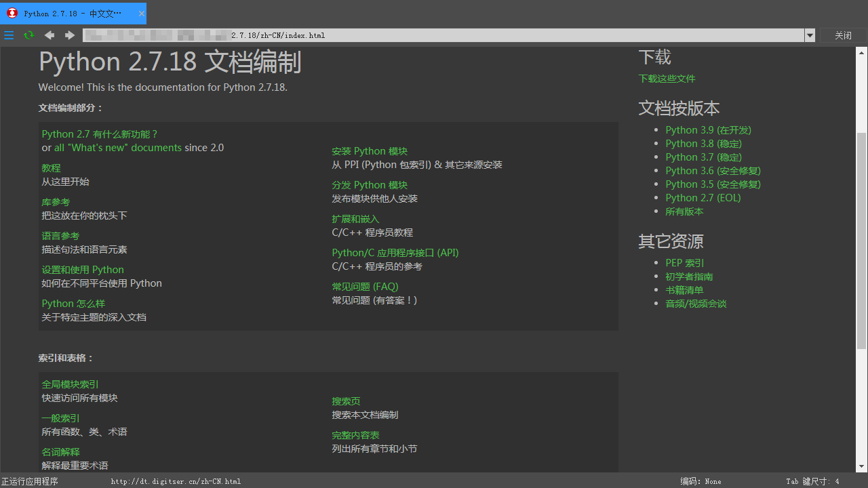The height and width of the screenshot is (488, 868).
Task: Navigate forward with the forward arrow
Action: coord(69,35)
